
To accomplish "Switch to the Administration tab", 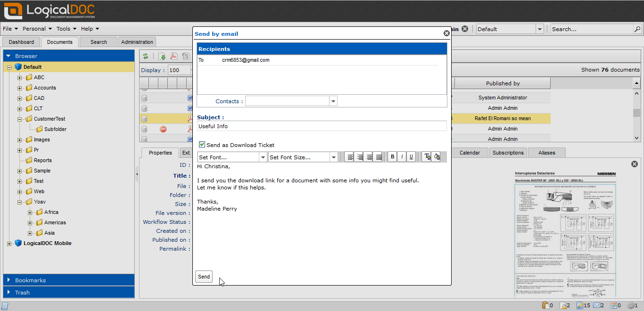I will 137,42.
